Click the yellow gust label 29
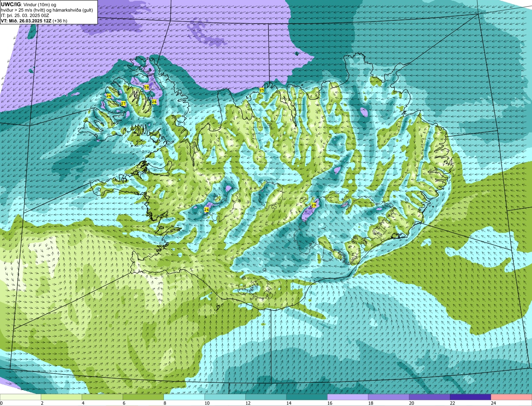The width and height of the screenshot is (532, 406). 314,205
